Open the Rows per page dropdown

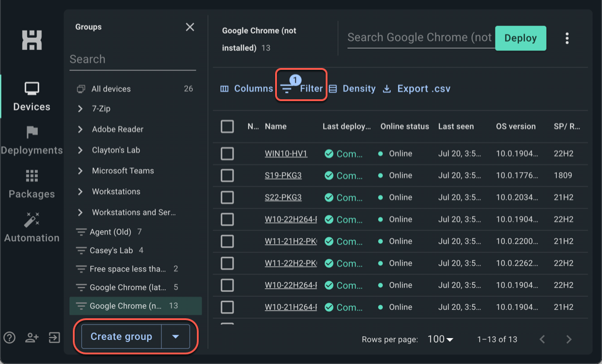440,339
